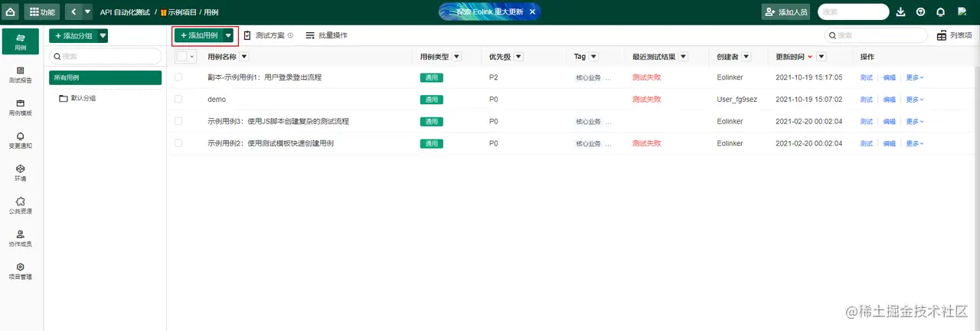Open 项目管理 in the left sidebar
This screenshot has width=980, height=331.
pyautogui.click(x=21, y=271)
